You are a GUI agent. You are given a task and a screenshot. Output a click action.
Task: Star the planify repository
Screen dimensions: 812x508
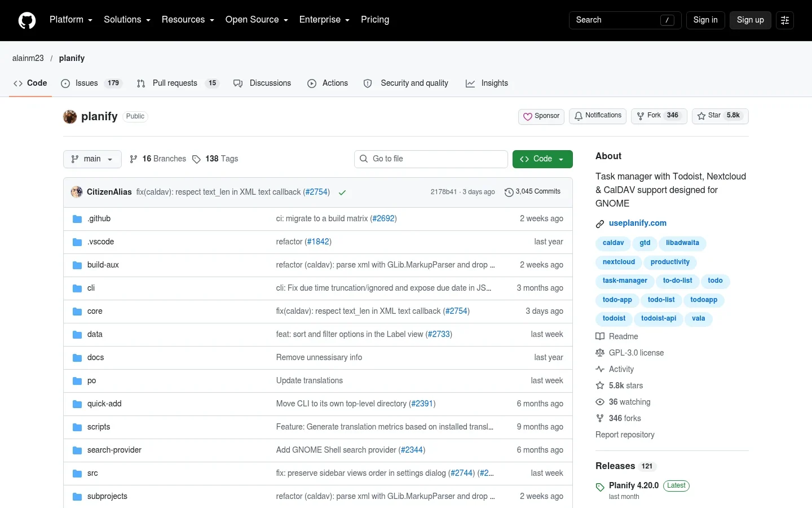[x=720, y=116]
